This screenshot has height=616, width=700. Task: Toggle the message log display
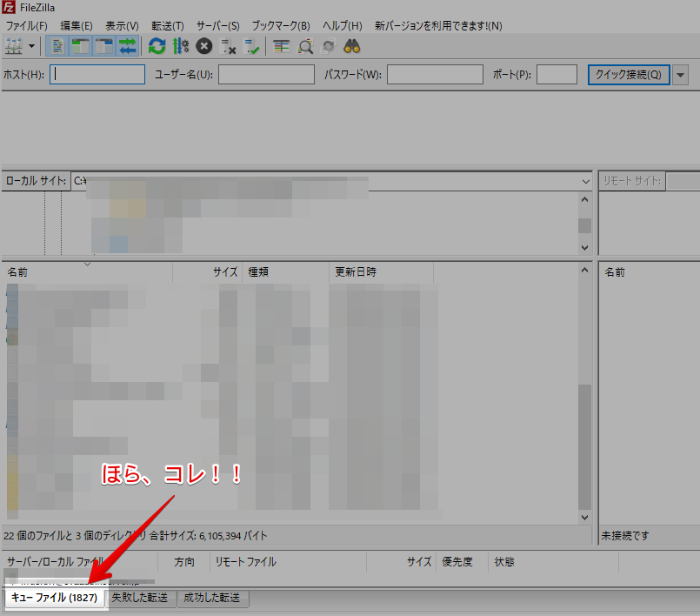[x=57, y=46]
